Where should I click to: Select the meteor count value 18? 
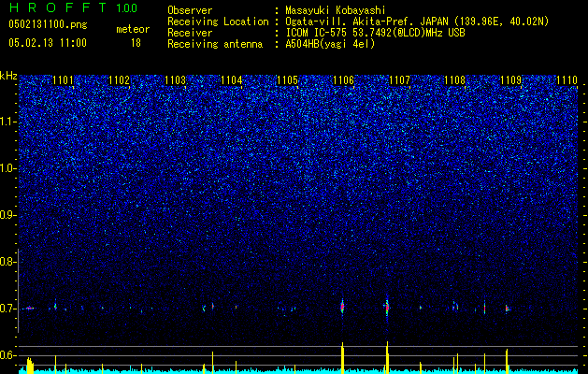pos(136,43)
